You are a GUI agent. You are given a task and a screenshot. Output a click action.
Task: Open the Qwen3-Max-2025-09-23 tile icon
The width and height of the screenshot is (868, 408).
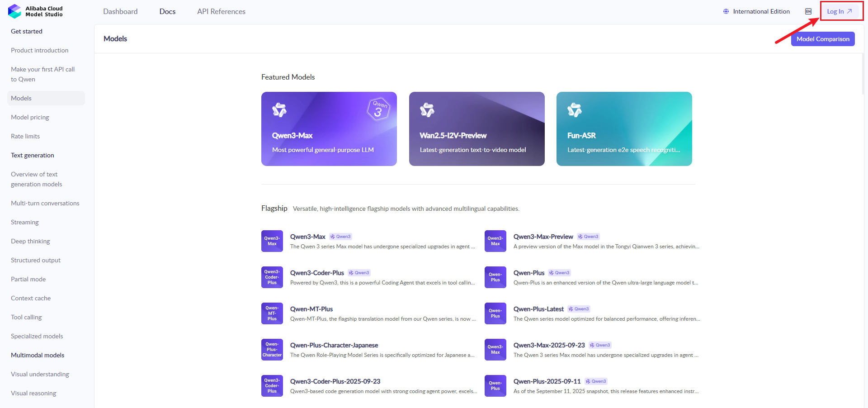(x=495, y=350)
